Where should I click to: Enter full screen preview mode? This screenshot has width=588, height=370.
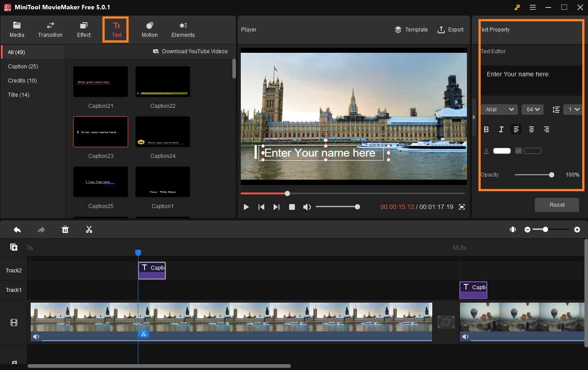point(462,207)
